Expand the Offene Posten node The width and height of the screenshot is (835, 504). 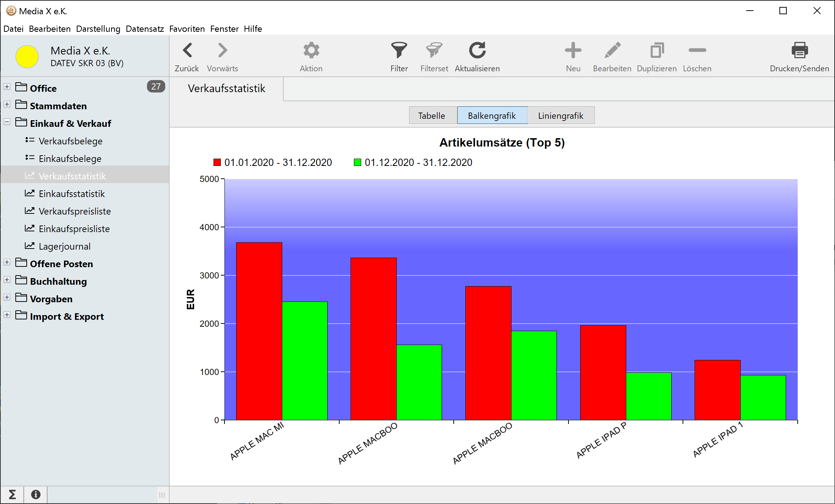[7, 262]
